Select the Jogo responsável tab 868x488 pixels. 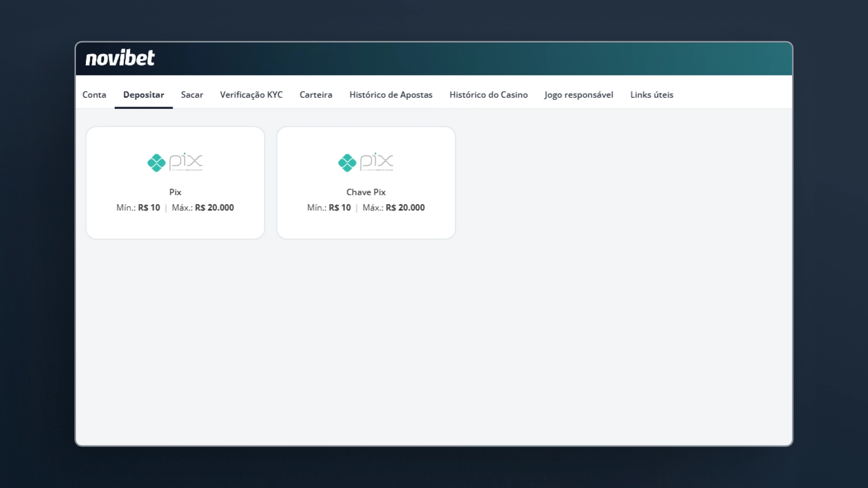[x=579, y=94]
